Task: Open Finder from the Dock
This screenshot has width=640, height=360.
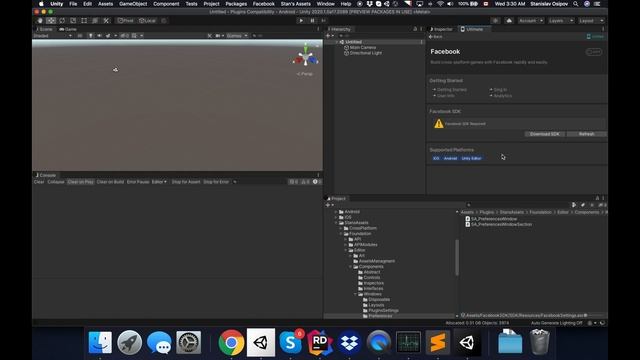Action: point(100,342)
